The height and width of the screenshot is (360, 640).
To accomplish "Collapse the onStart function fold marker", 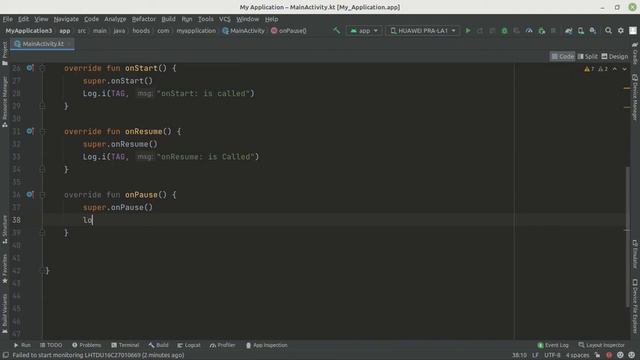I will click(42, 68).
